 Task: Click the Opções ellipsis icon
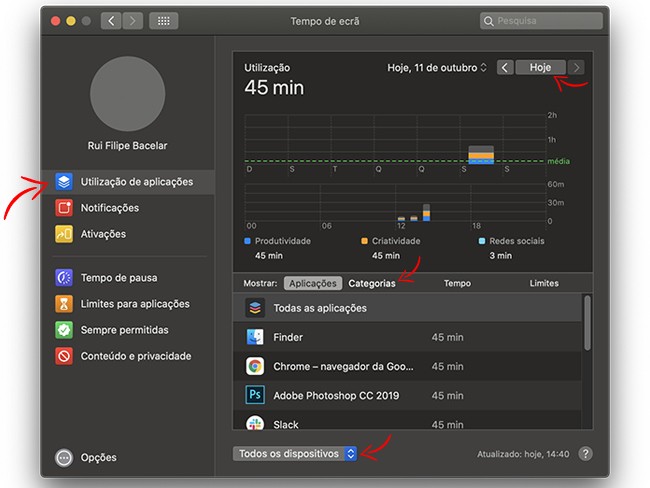click(x=64, y=458)
